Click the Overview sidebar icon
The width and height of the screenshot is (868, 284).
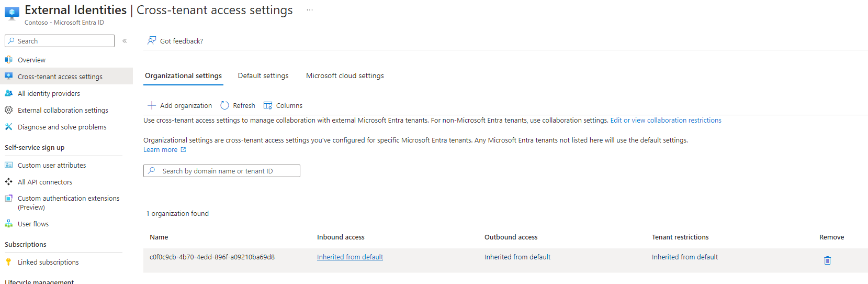pyautogui.click(x=8, y=60)
